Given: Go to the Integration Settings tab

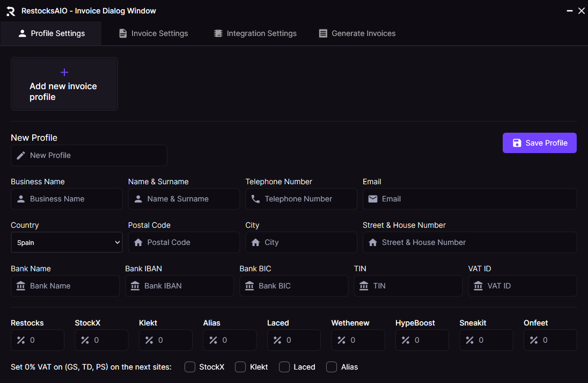Looking at the screenshot, I should point(255,33).
